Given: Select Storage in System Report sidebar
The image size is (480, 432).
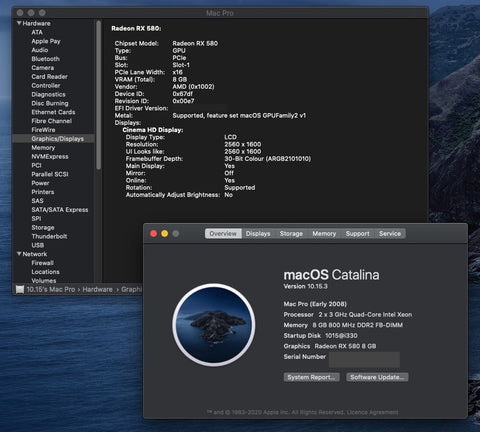Looking at the screenshot, I should [43, 228].
